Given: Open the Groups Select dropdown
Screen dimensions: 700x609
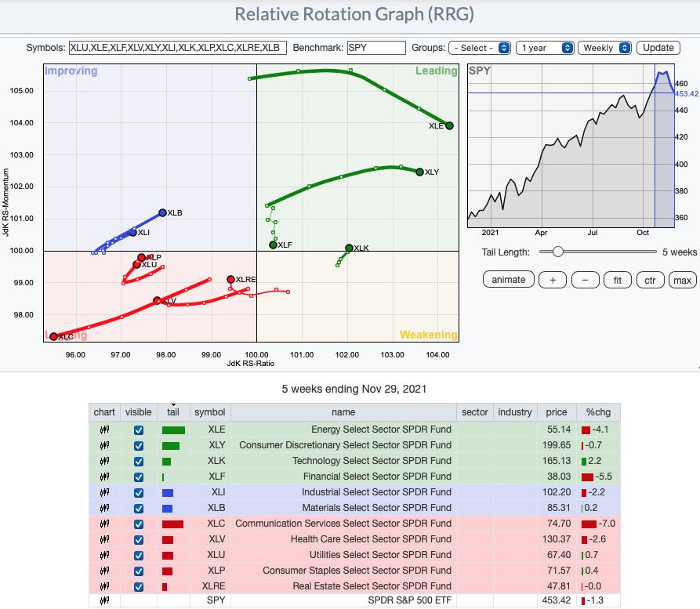Looking at the screenshot, I should 480,48.
